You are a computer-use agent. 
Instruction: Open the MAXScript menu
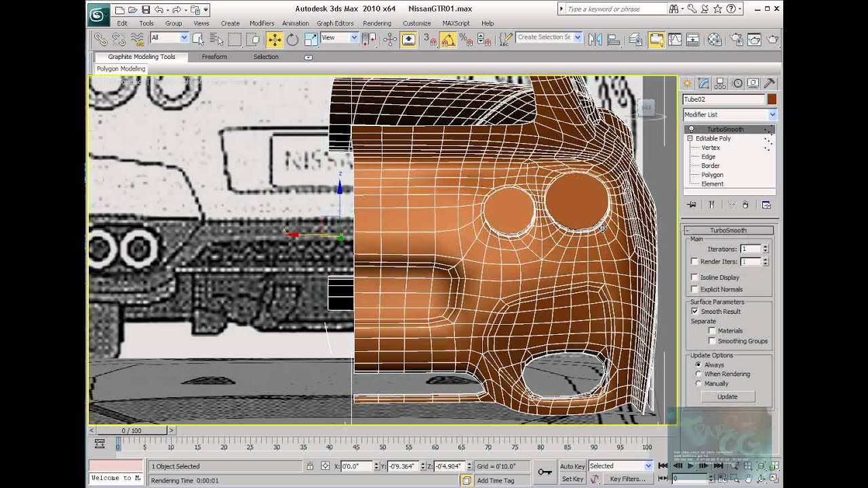pyautogui.click(x=456, y=23)
